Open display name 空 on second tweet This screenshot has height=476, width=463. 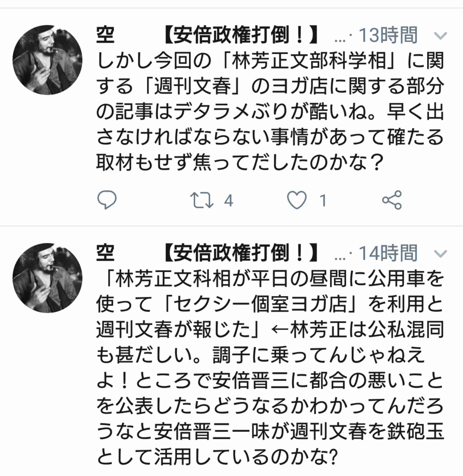tap(105, 253)
